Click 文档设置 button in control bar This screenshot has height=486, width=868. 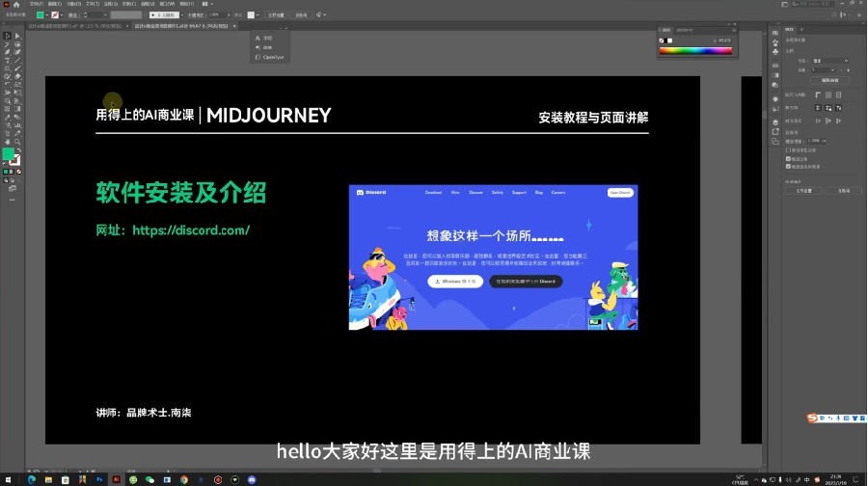click(x=276, y=14)
